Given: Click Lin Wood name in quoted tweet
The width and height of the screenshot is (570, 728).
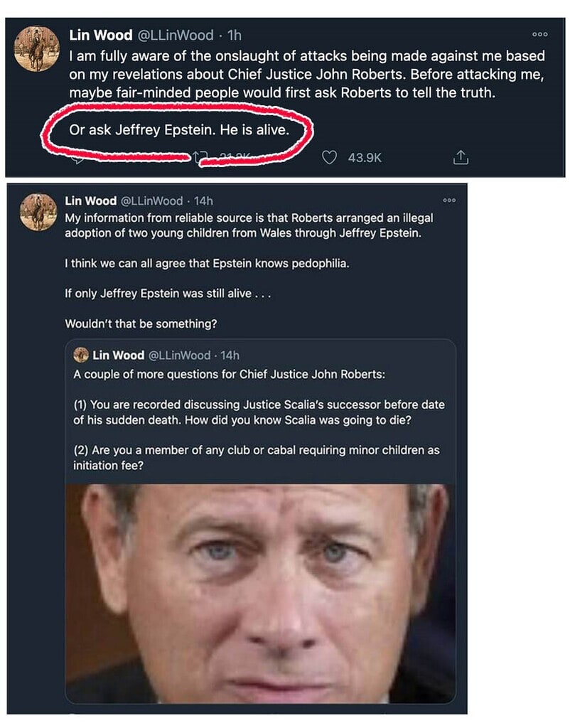Looking at the screenshot, I should (119, 355).
